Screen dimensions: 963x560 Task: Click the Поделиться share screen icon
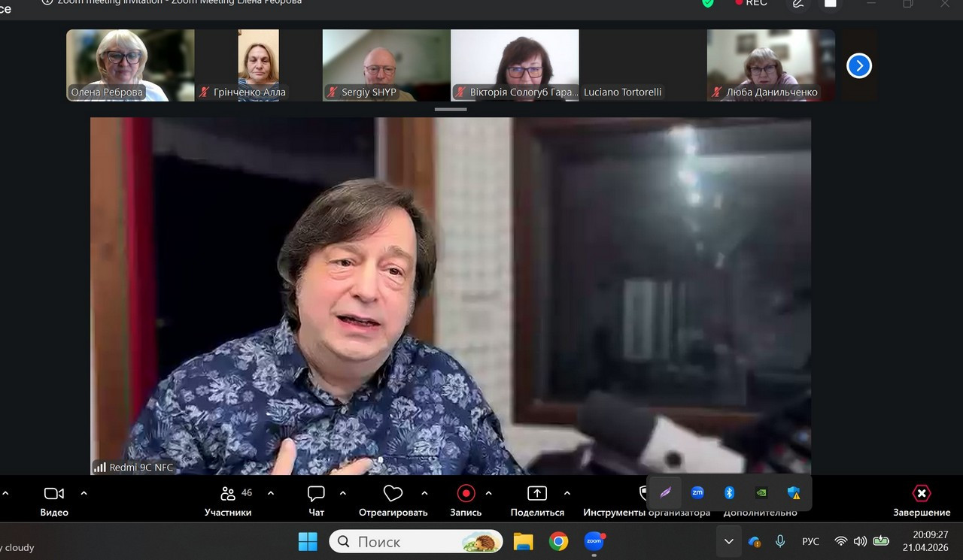537,494
